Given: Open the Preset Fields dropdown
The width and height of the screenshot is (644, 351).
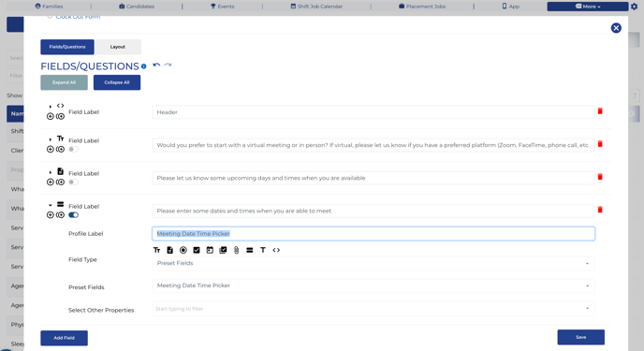Looking at the screenshot, I should point(373,285).
